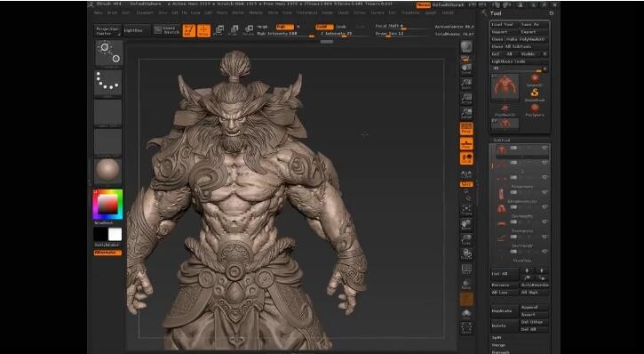Open the Zplugin menu
This screenshot has width=644, height=354.
click(x=431, y=12)
